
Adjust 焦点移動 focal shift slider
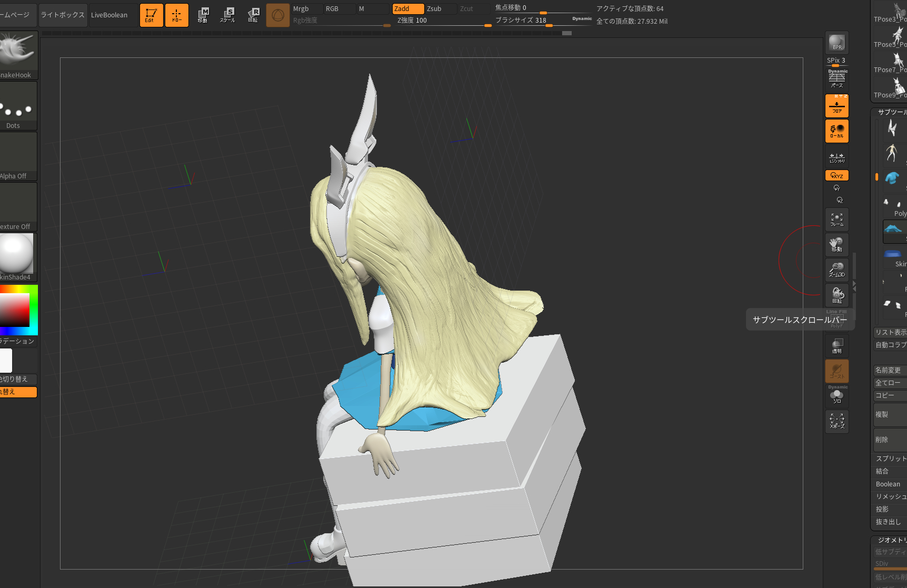543,8
